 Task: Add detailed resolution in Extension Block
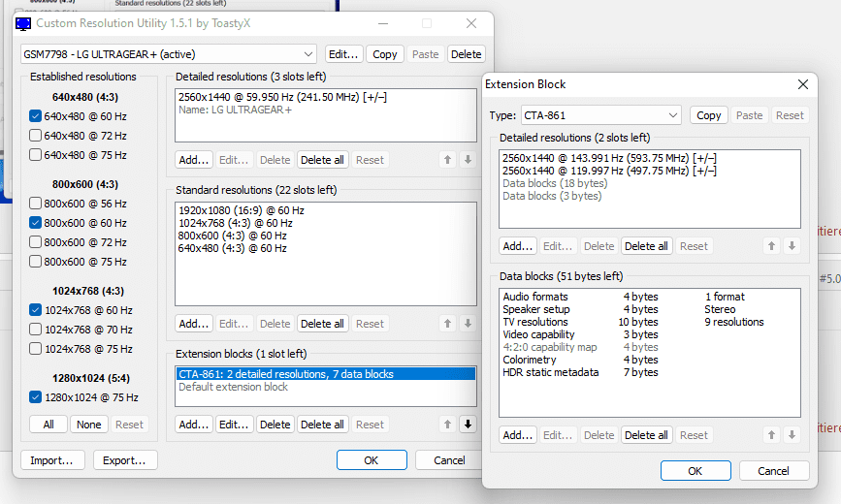point(518,246)
